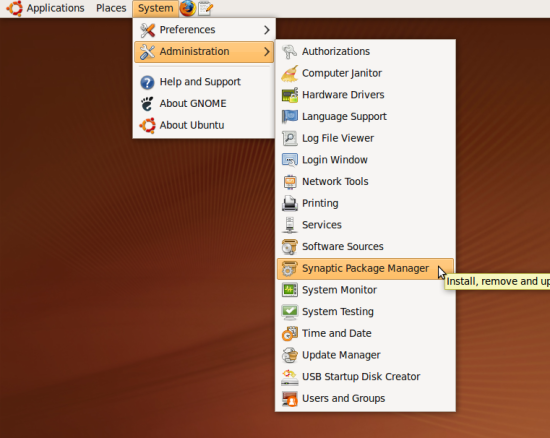Screen dimensions: 550x438
Task: Open USB Startup Disk Creator
Action: tap(365, 377)
